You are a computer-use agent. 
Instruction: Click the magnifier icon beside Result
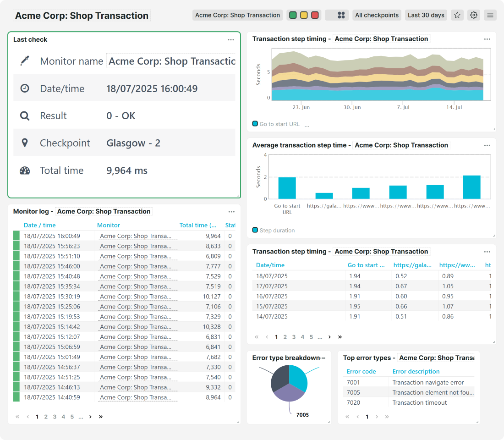pyautogui.click(x=25, y=115)
